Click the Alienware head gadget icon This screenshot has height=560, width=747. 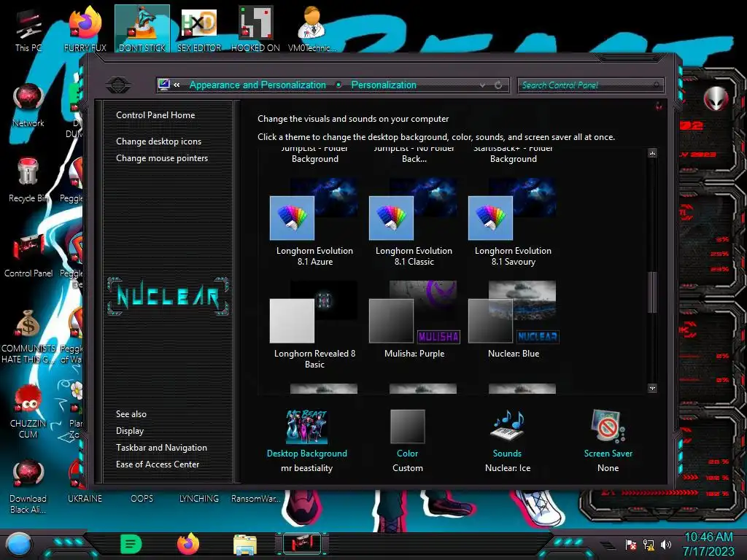(716, 99)
